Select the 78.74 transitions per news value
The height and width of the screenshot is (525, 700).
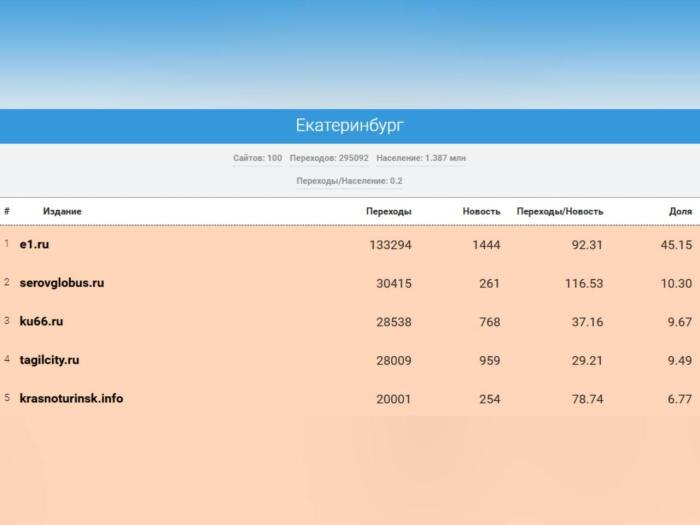[588, 399]
